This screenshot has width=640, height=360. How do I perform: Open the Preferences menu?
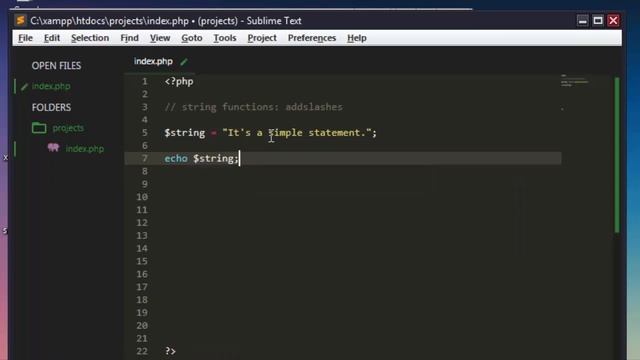(x=312, y=38)
